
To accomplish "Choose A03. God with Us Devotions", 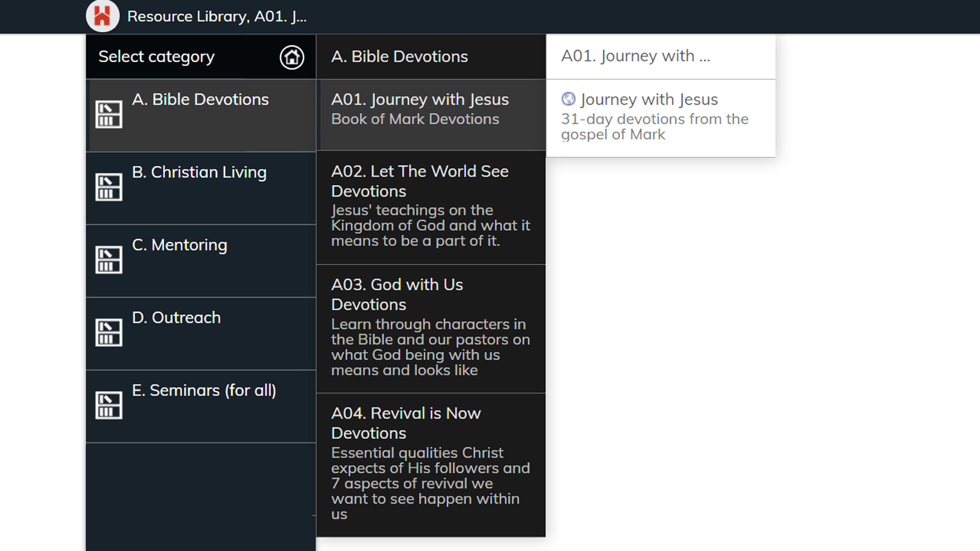I will [x=431, y=329].
